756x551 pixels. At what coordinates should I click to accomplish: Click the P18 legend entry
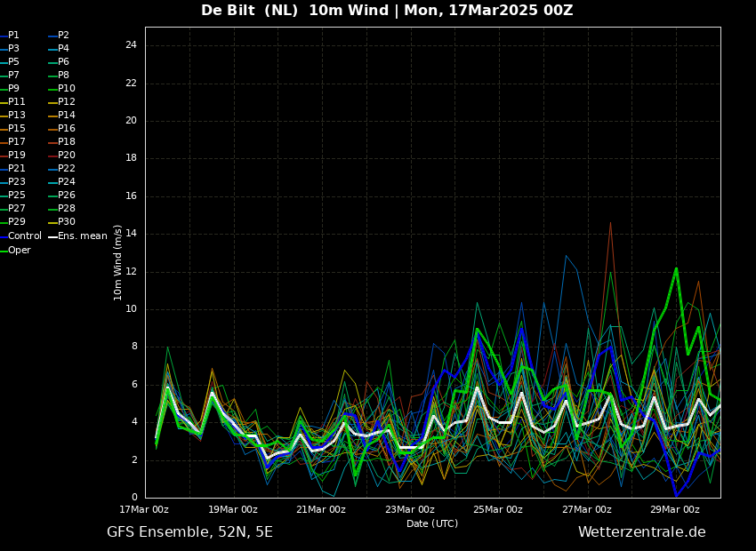67,142
